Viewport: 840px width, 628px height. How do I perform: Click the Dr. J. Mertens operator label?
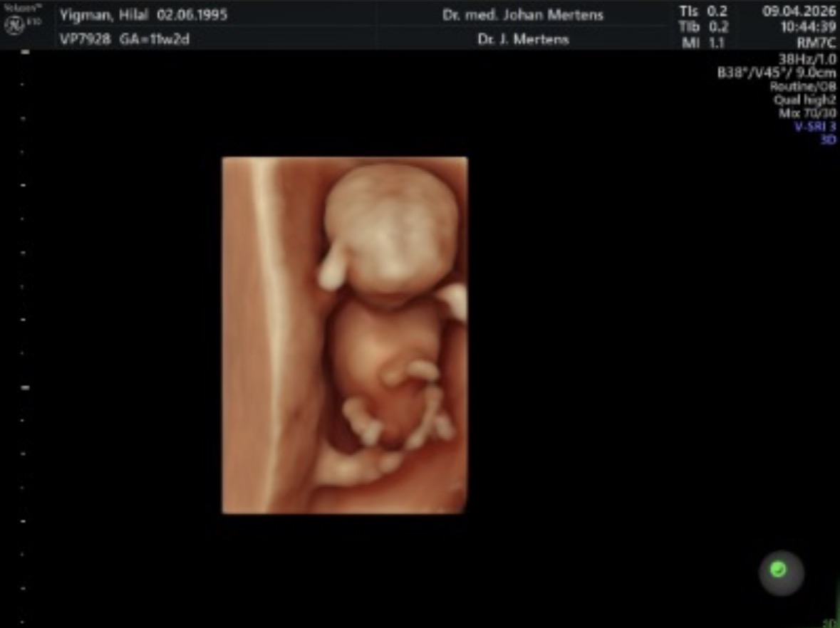point(523,39)
